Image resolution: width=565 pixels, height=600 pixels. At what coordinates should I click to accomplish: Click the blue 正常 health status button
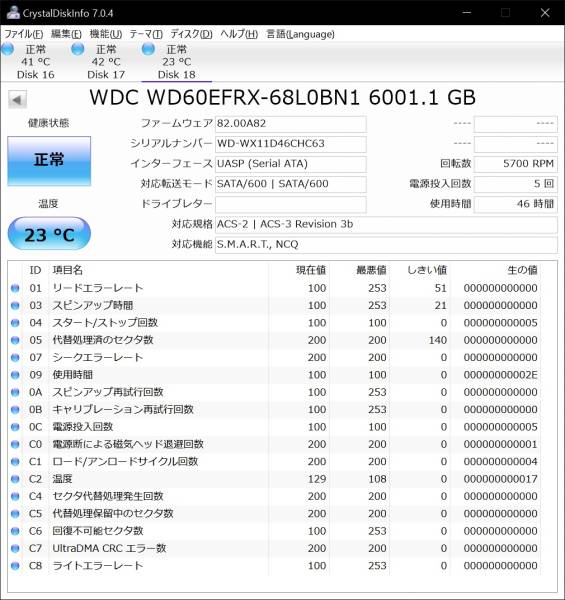[49, 161]
